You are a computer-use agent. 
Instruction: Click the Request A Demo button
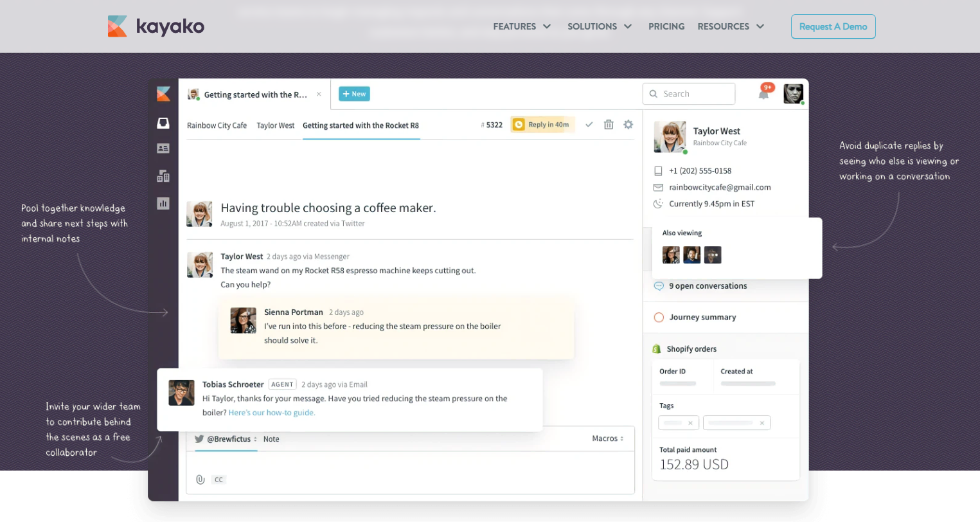pyautogui.click(x=833, y=26)
